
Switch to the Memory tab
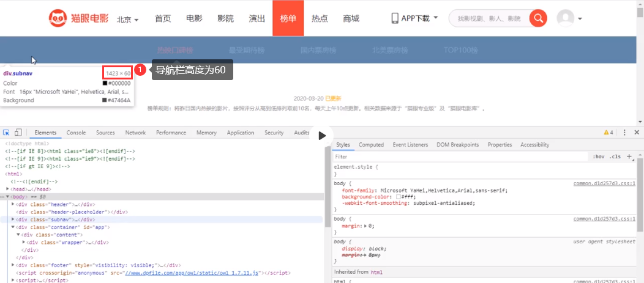pyautogui.click(x=206, y=133)
